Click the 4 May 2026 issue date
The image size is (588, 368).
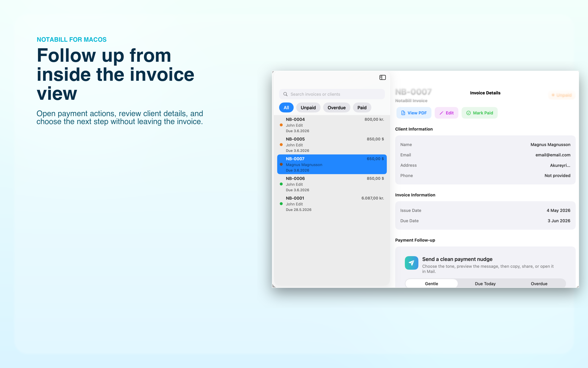pyautogui.click(x=558, y=210)
